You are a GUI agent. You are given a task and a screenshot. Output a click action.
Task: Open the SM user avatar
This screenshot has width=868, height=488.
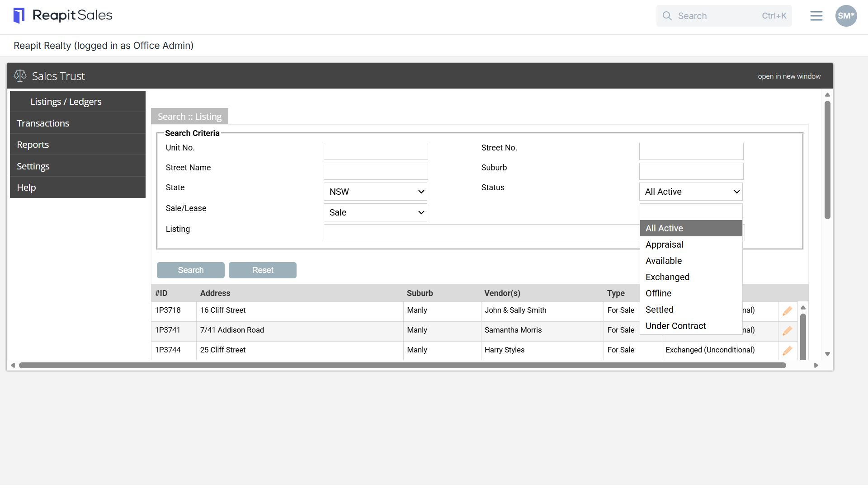846,16
